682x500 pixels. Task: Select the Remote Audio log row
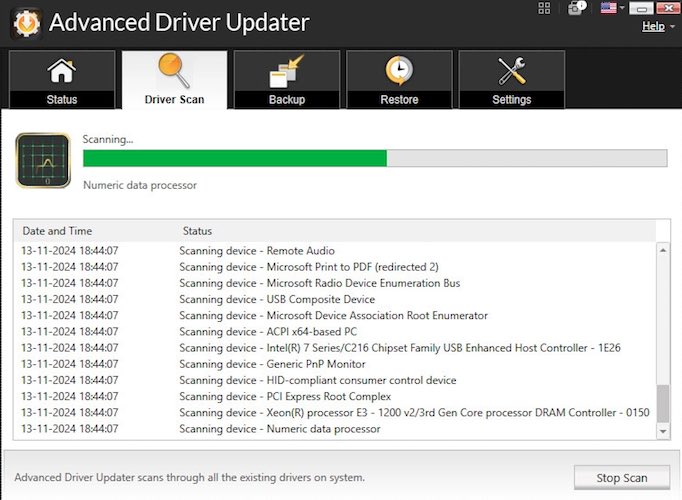point(335,251)
